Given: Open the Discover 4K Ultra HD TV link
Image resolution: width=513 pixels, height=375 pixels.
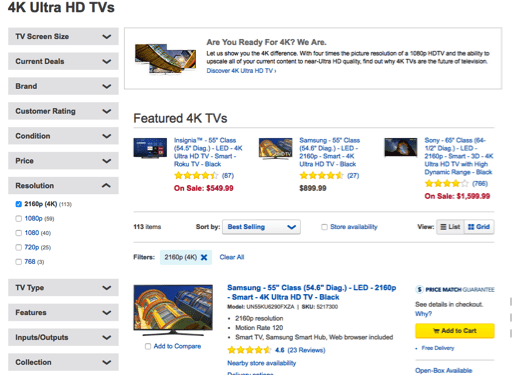Looking at the screenshot, I should click(x=241, y=71).
